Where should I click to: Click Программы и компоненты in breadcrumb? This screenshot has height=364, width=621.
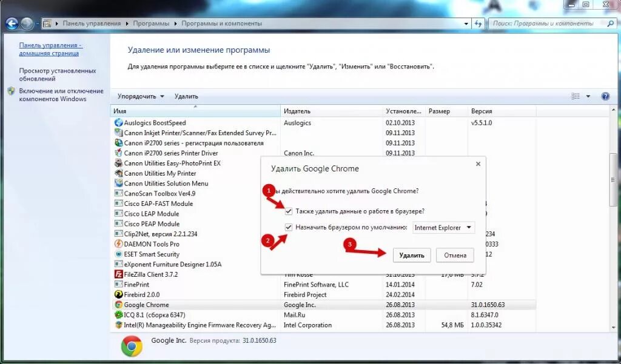pos(221,24)
